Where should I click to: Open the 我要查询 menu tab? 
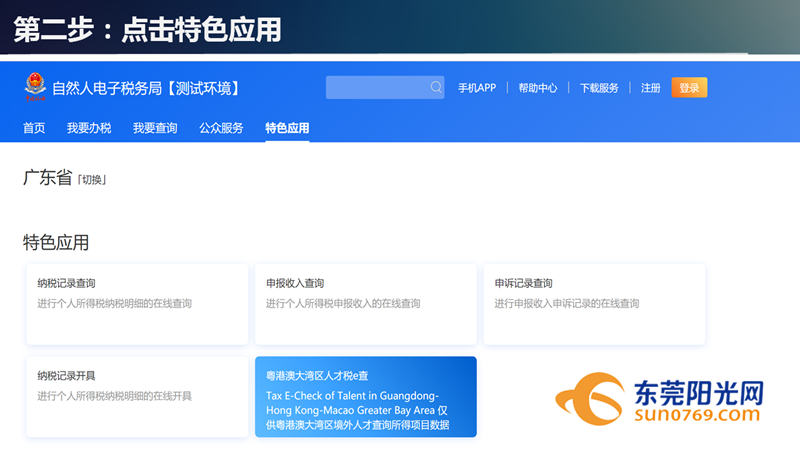point(155,128)
